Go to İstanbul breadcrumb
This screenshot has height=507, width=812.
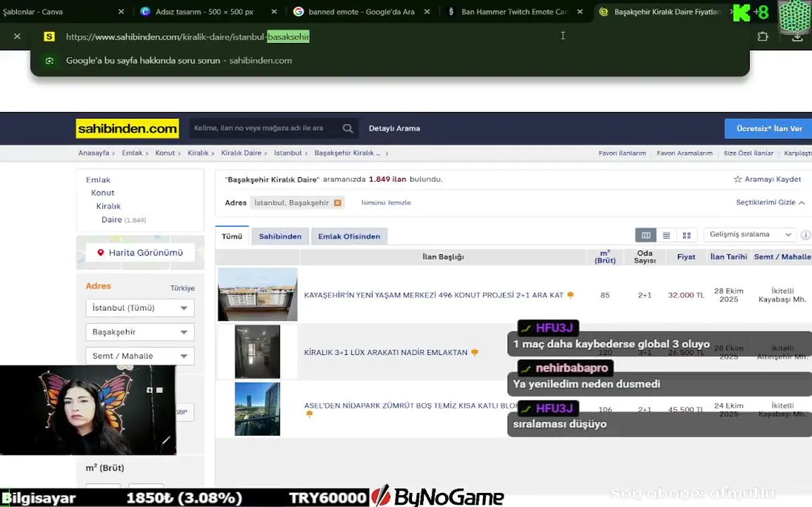[x=287, y=154]
